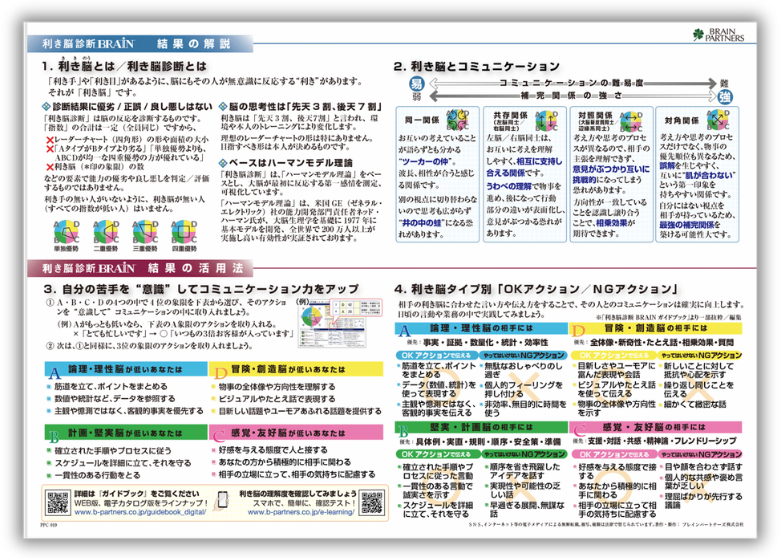Click the green 堅実・計画脳の相手には header
The height and width of the screenshot is (558, 784).
482,428
